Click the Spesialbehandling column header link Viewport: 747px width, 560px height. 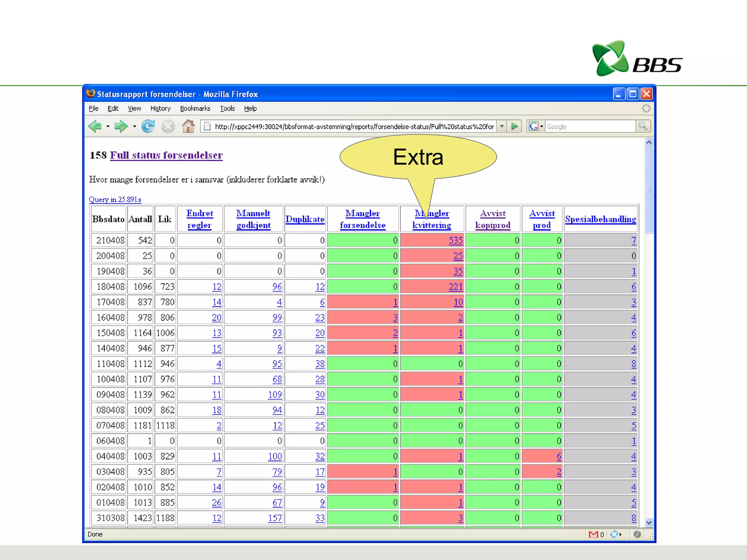[x=600, y=219]
